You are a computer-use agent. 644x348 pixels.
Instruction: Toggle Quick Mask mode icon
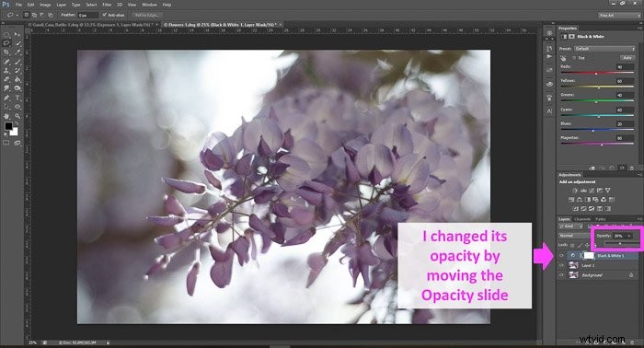point(6,143)
